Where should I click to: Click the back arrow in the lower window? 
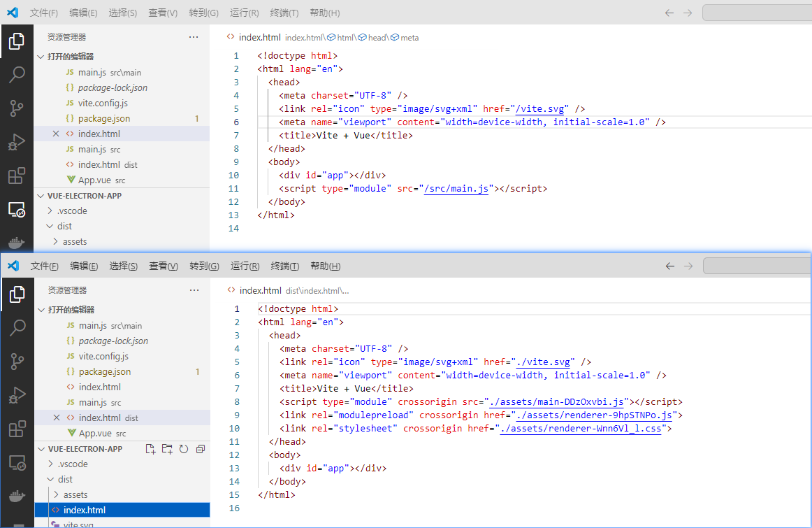[669, 266]
